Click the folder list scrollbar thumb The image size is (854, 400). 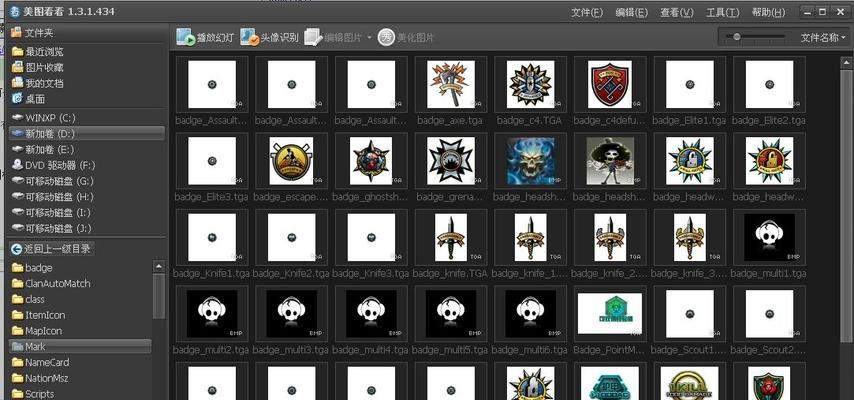click(x=158, y=296)
